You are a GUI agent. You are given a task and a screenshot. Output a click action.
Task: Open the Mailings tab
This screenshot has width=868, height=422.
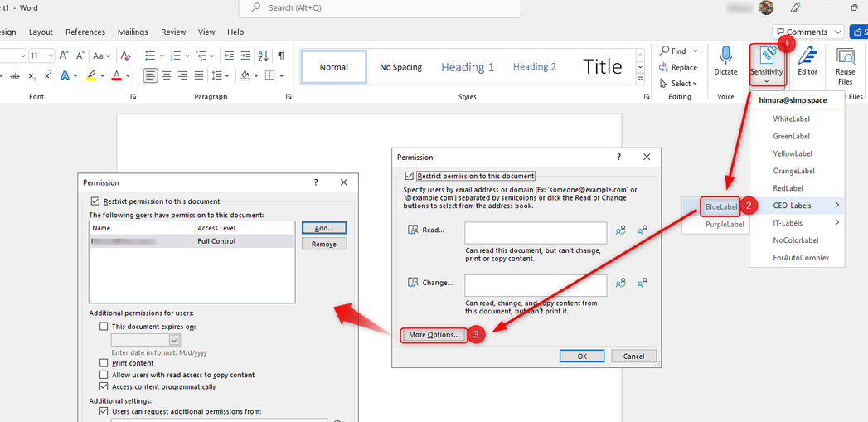[133, 32]
